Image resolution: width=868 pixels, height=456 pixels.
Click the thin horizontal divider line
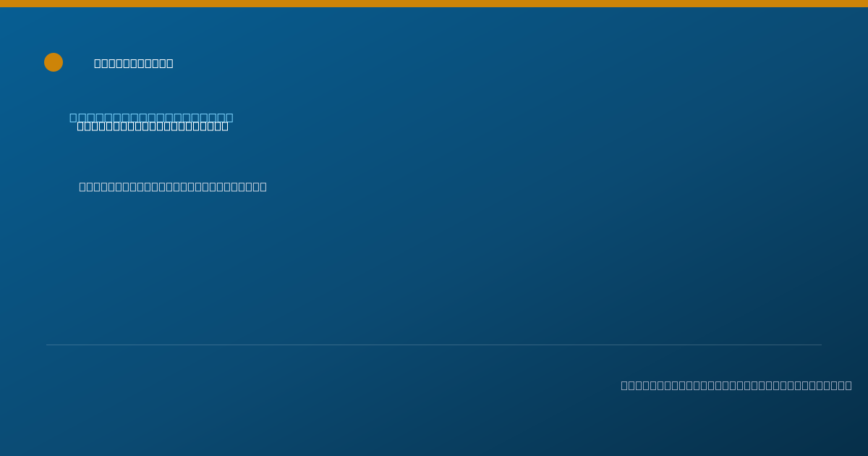(x=434, y=345)
